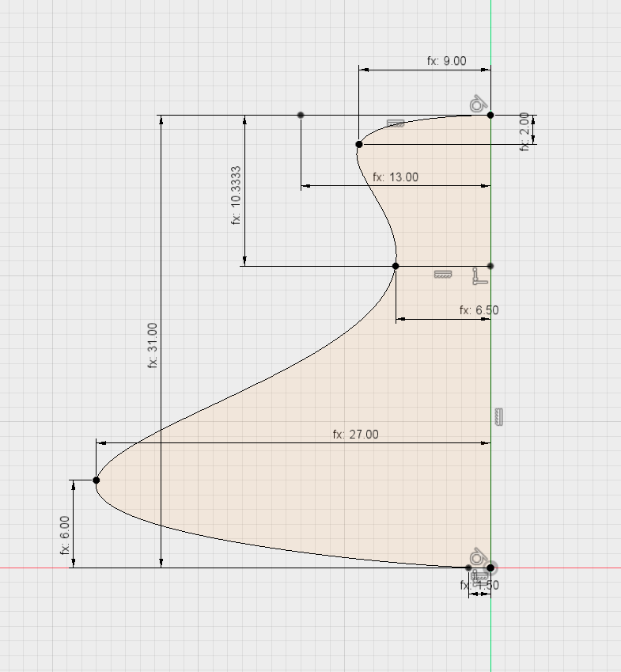Select the faded point on axis beside perpendicular glyph
Screen dimensions: 621x672
(490, 266)
